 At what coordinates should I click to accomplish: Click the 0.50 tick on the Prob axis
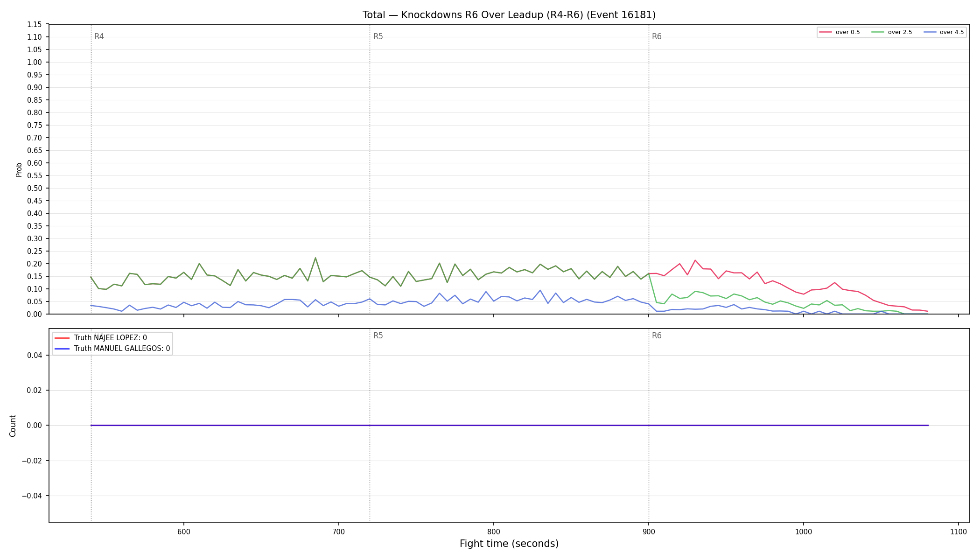[x=35, y=189]
